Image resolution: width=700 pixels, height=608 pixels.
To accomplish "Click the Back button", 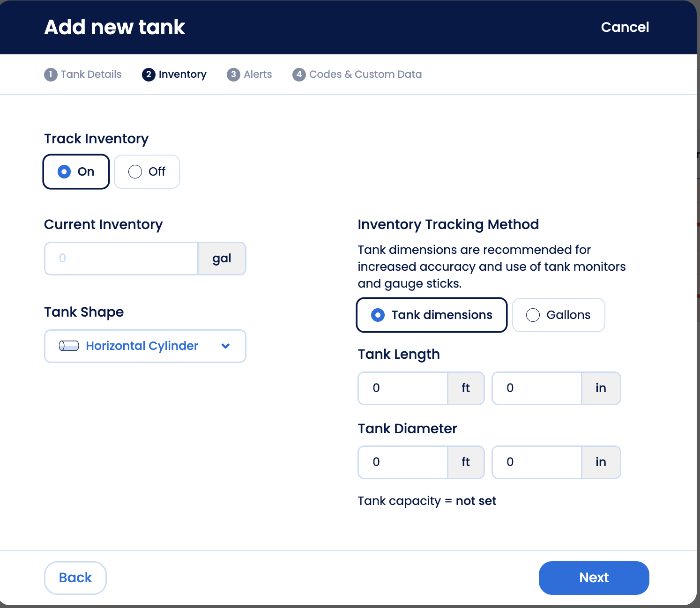I will click(x=75, y=578).
